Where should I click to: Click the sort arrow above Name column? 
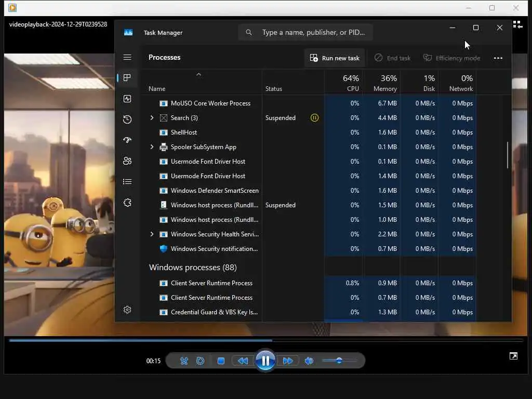point(199,74)
